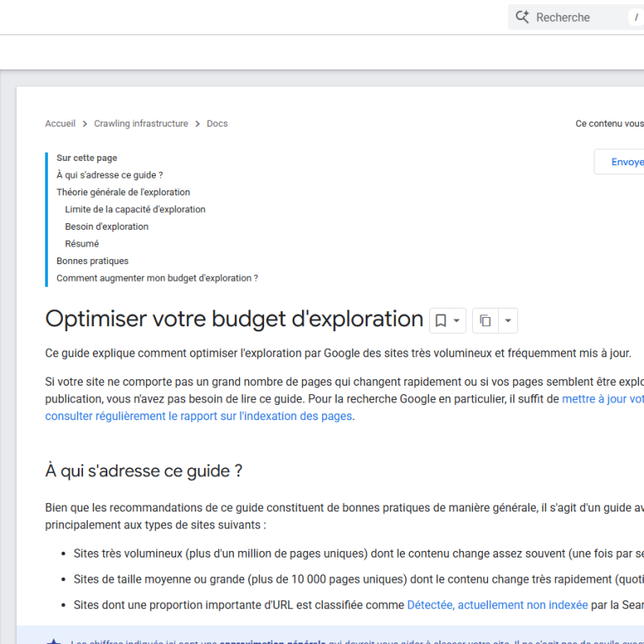Open the Accueil breadcrumb link
The image size is (644, 644).
click(60, 123)
